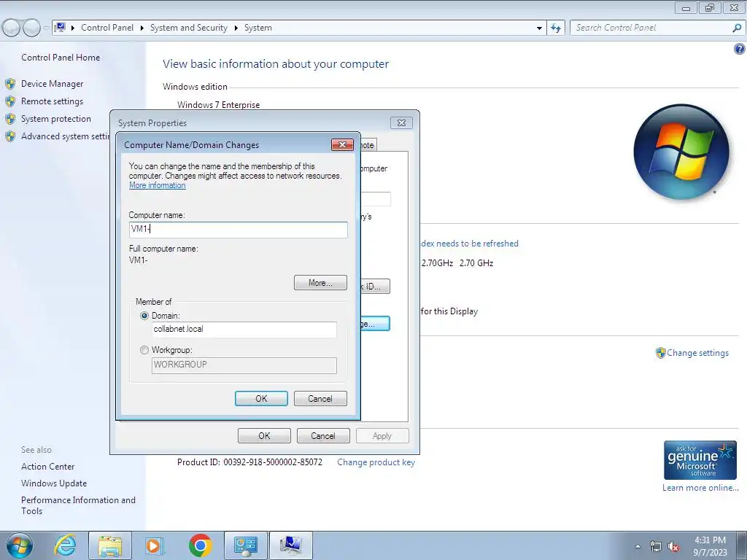The width and height of the screenshot is (747, 560).
Task: Switch to System Properties taskbar item
Action: [x=291, y=545]
